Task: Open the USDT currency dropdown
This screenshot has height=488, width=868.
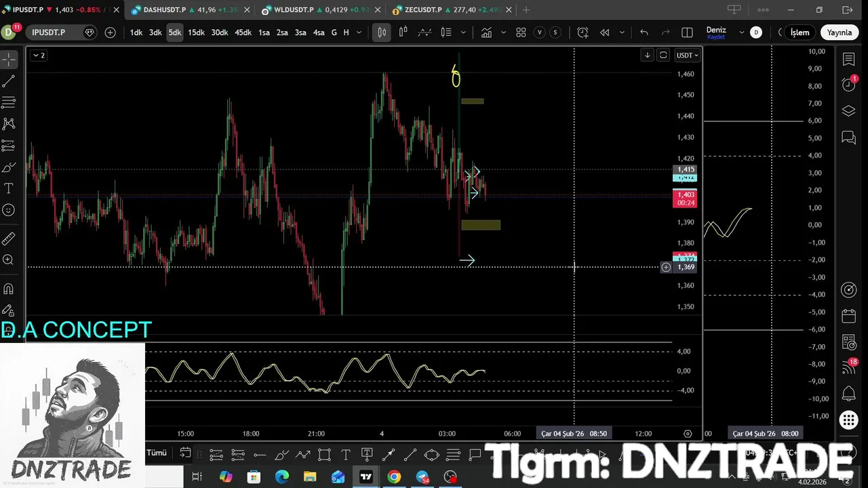Action: (687, 56)
